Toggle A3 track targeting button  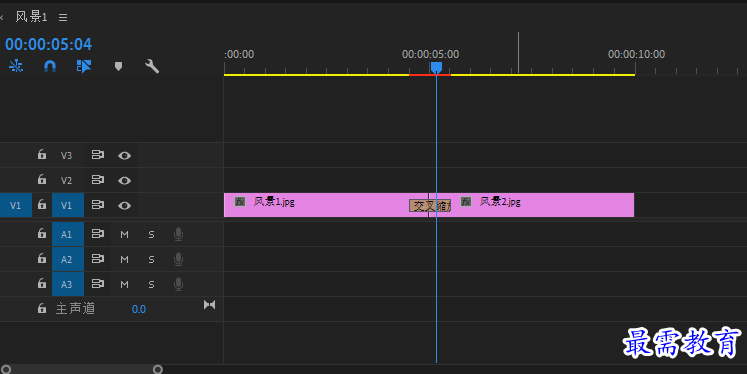[x=68, y=284]
